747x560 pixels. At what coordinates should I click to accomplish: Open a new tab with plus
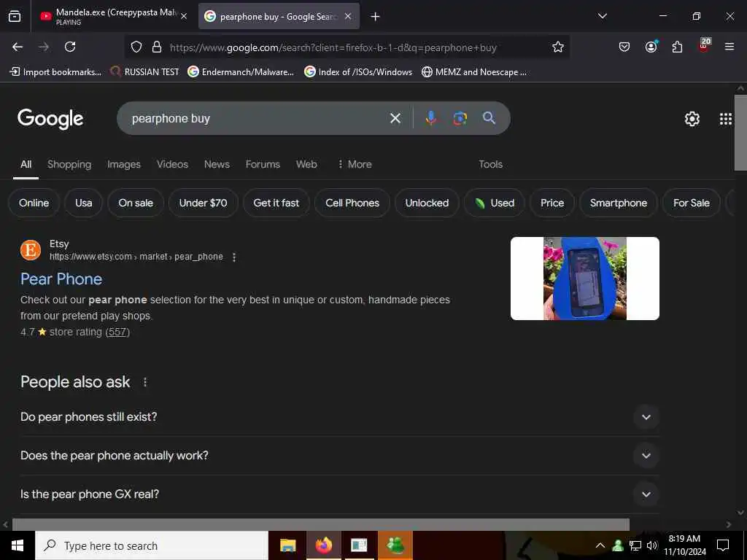coord(376,17)
